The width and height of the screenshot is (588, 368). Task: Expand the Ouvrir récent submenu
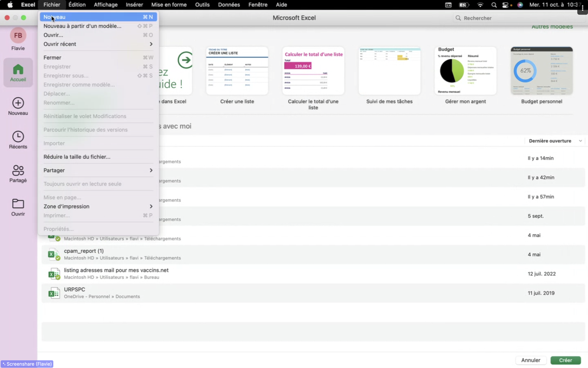pos(98,44)
